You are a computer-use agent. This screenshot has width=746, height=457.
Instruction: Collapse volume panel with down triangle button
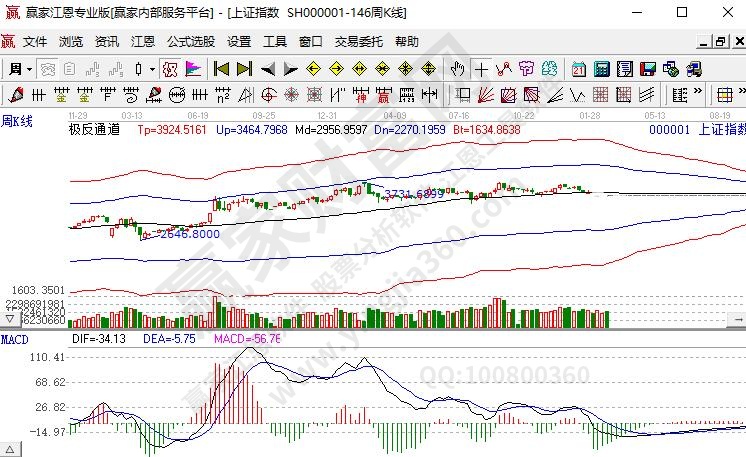11,319
